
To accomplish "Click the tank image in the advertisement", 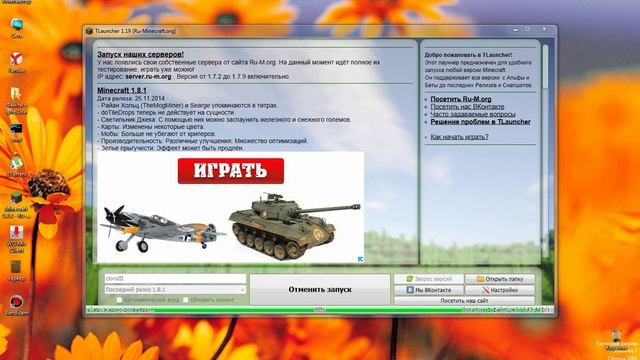I will pyautogui.click(x=295, y=226).
